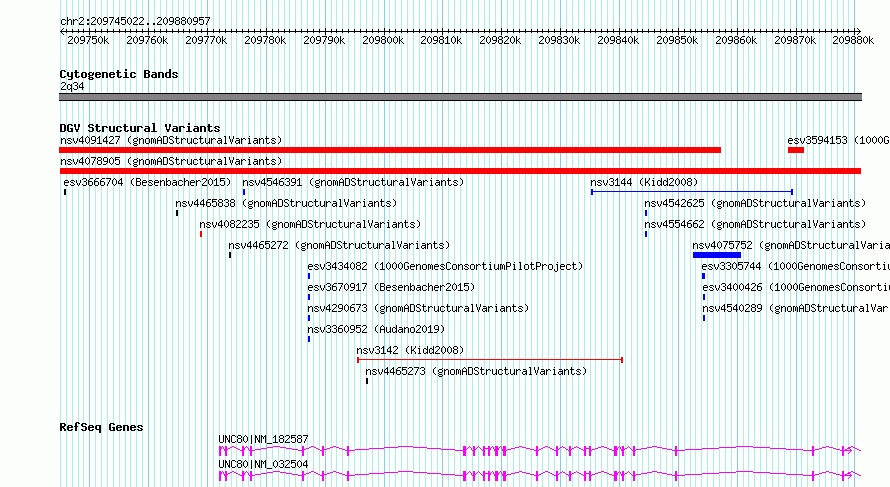
Task: Open nsv3360952 (Audano2019) variant
Action: tap(376, 329)
